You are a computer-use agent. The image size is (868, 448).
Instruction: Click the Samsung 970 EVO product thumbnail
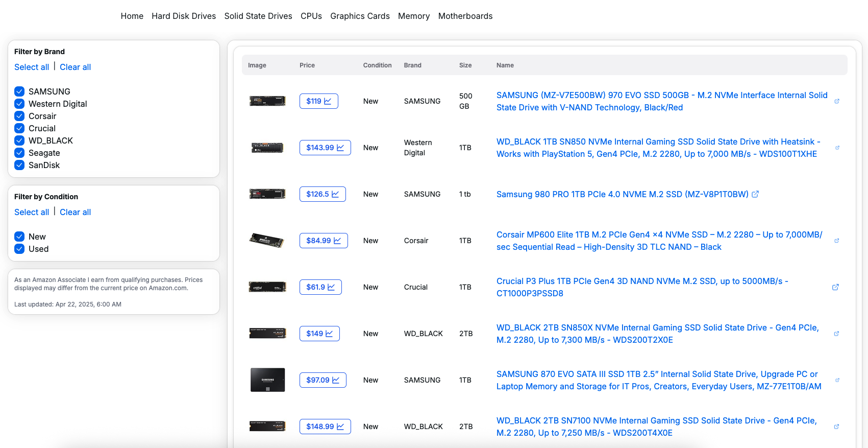pos(267,101)
